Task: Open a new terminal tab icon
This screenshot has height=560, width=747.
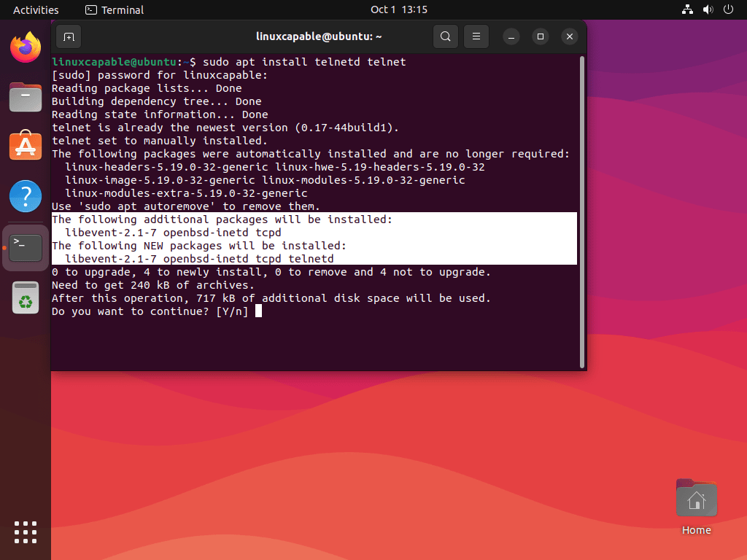Action: pyautogui.click(x=69, y=36)
